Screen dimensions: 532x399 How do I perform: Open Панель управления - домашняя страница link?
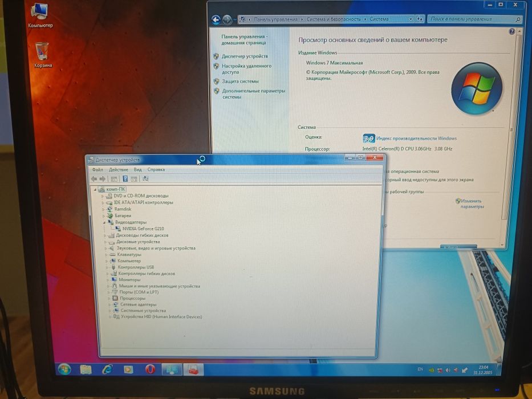[x=244, y=40]
